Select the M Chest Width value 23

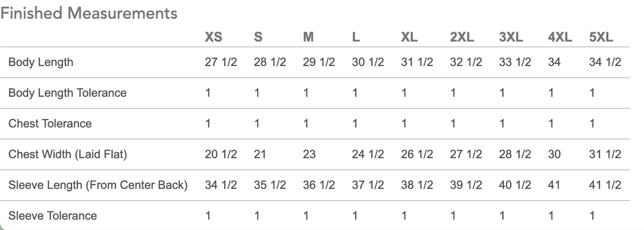(x=309, y=155)
